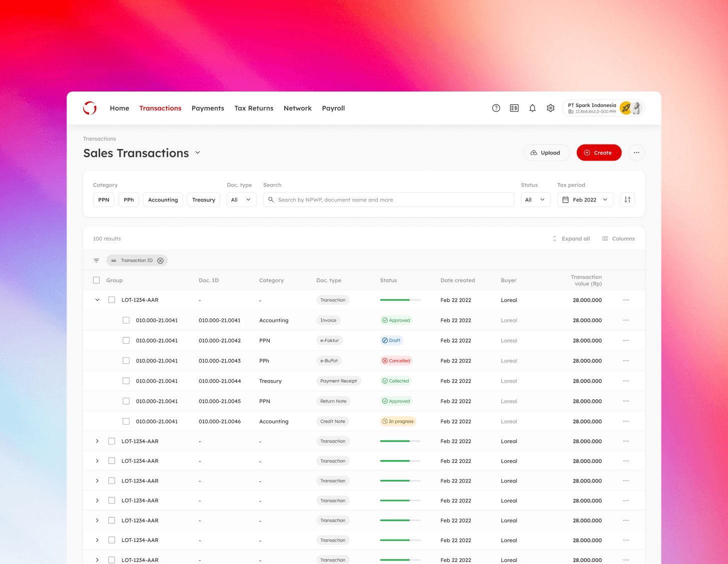Toggle the select-all checkbox in table header
728x564 pixels.
(97, 280)
